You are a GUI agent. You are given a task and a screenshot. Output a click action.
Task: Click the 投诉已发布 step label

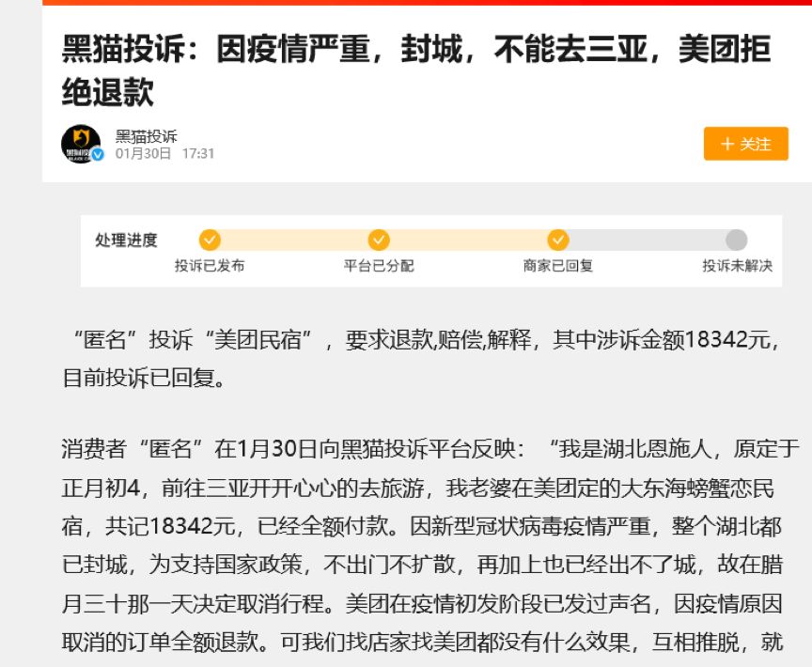(210, 266)
